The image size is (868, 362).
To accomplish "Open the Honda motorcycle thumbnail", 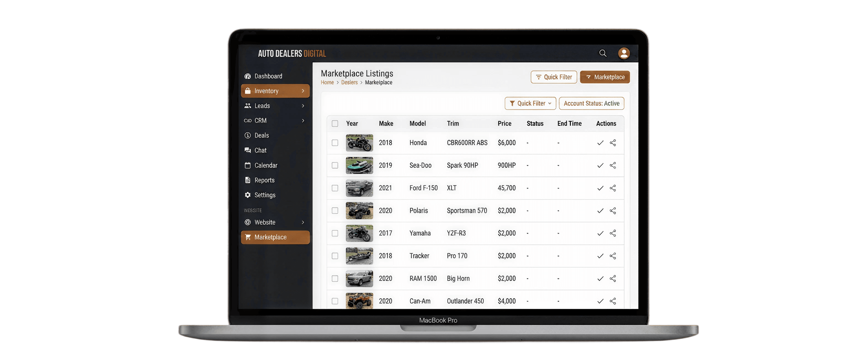I will 359,143.
